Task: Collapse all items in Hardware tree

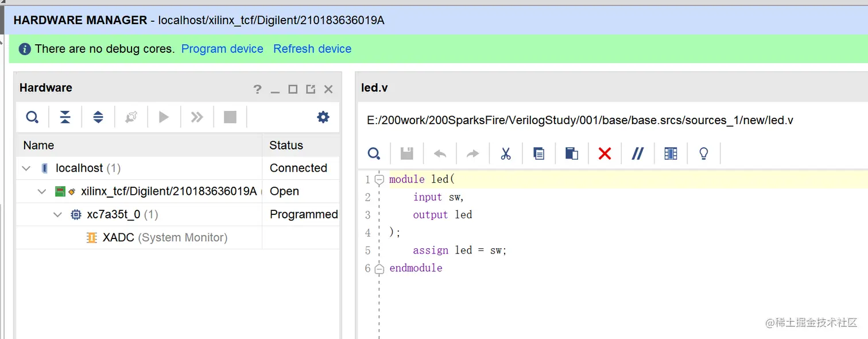Action: [x=65, y=117]
